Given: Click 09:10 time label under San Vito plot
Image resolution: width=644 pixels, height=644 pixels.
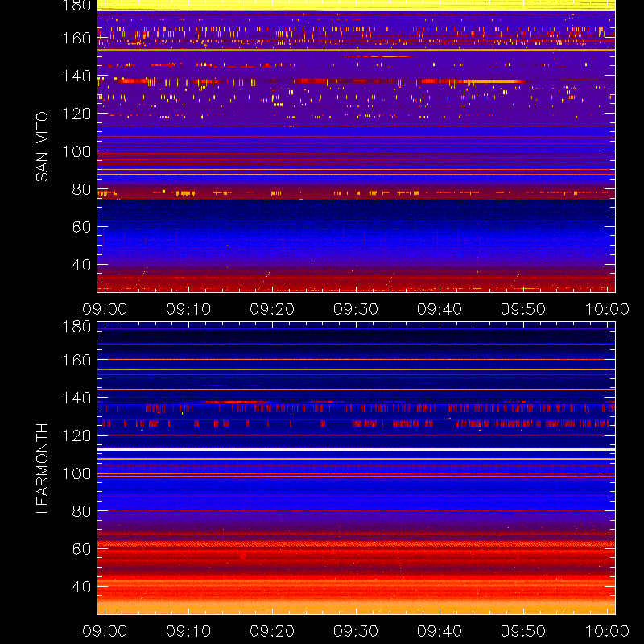Looking at the screenshot, I should click(x=188, y=309).
